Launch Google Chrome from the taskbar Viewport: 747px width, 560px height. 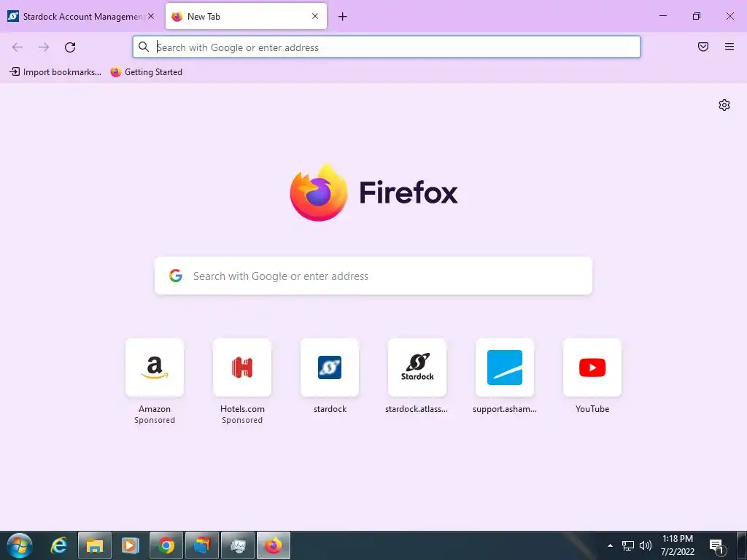point(166,545)
